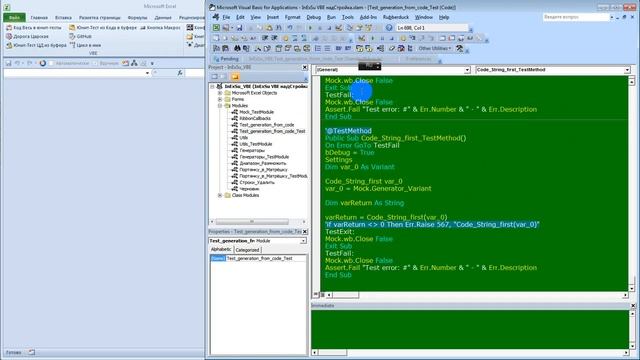The height and width of the screenshot is (360, 640).
Task: Click the binoculars Find icon in the third toolbar
Action: pos(237,48)
